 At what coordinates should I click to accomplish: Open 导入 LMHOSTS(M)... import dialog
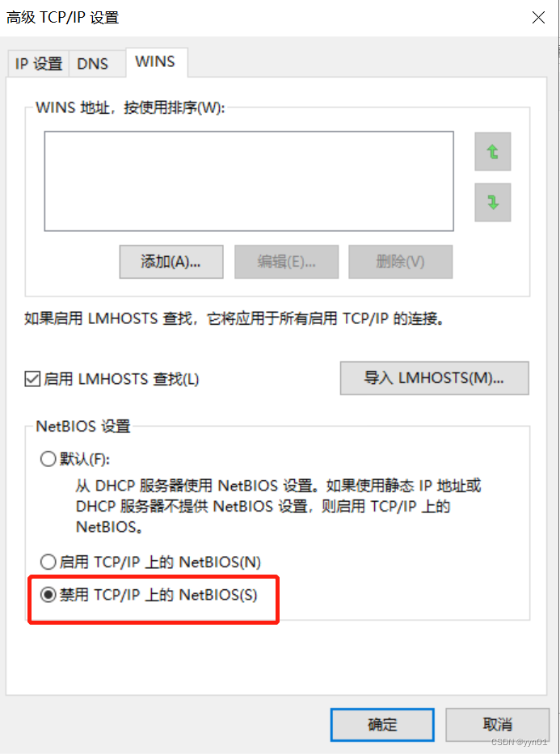click(435, 378)
